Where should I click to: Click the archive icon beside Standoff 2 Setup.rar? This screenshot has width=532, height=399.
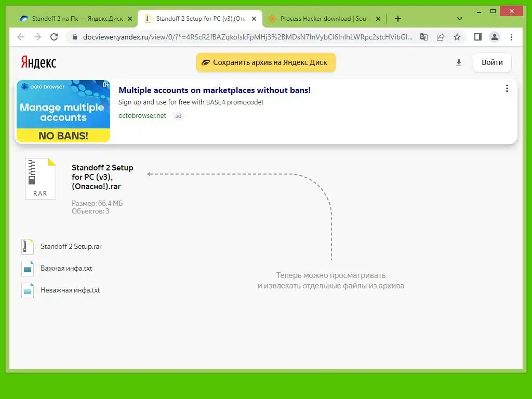pyautogui.click(x=28, y=247)
